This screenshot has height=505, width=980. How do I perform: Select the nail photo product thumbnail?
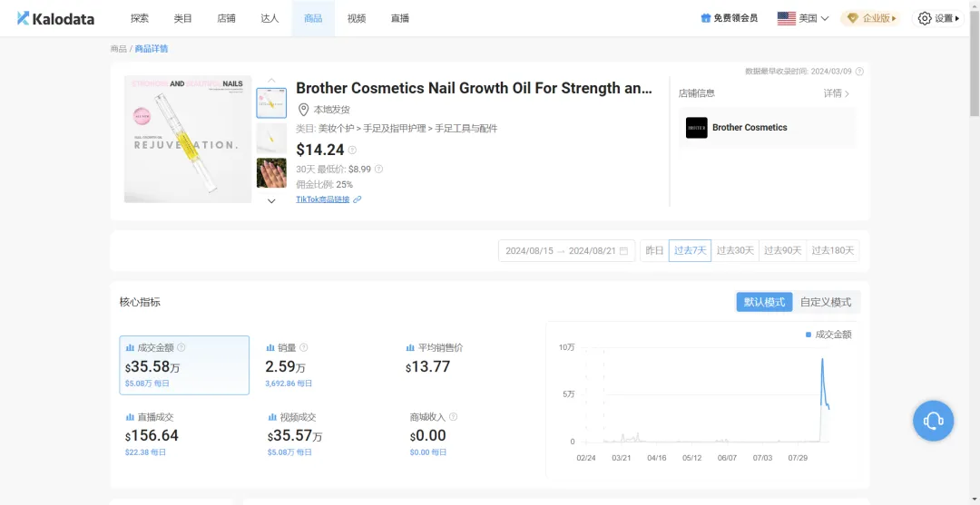pos(271,172)
